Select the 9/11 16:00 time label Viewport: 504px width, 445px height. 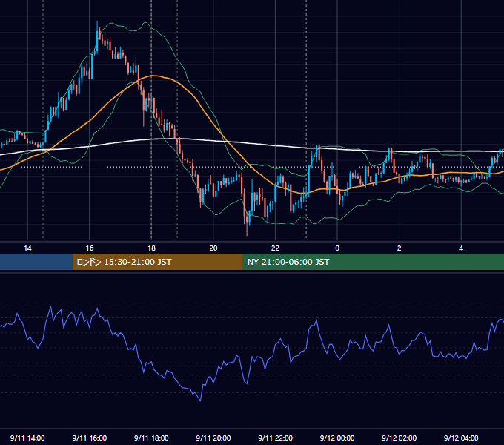(90, 438)
